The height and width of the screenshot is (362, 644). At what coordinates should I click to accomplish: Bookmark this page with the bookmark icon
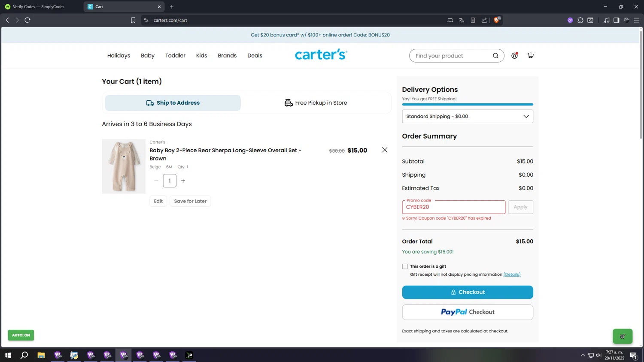click(x=133, y=20)
